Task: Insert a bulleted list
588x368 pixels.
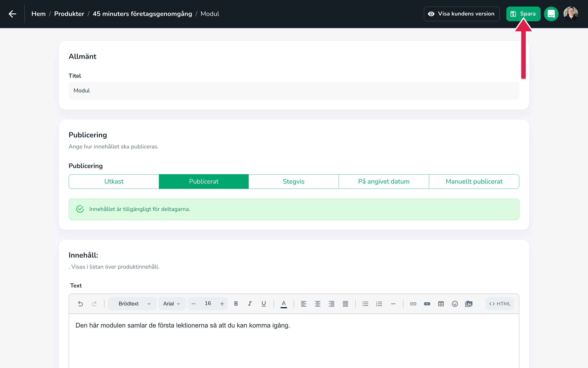Action: click(x=365, y=304)
